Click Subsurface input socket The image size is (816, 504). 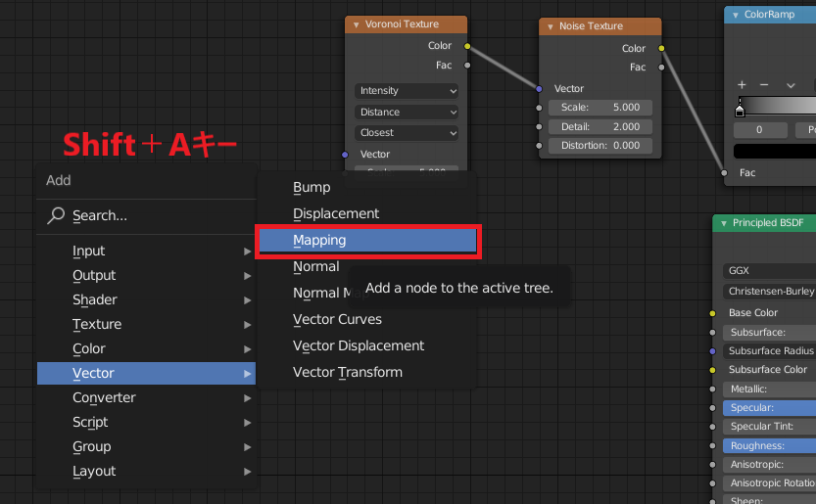pyautogui.click(x=713, y=333)
